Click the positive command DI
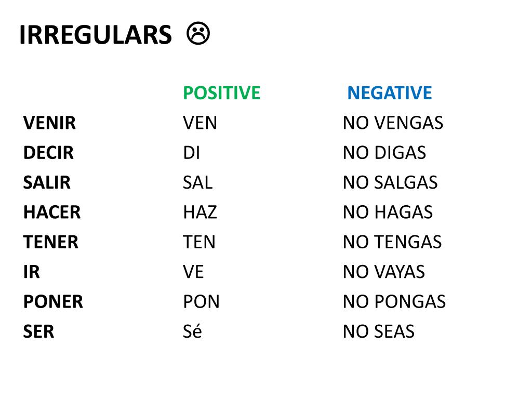532x399 pixels. pyautogui.click(x=191, y=153)
